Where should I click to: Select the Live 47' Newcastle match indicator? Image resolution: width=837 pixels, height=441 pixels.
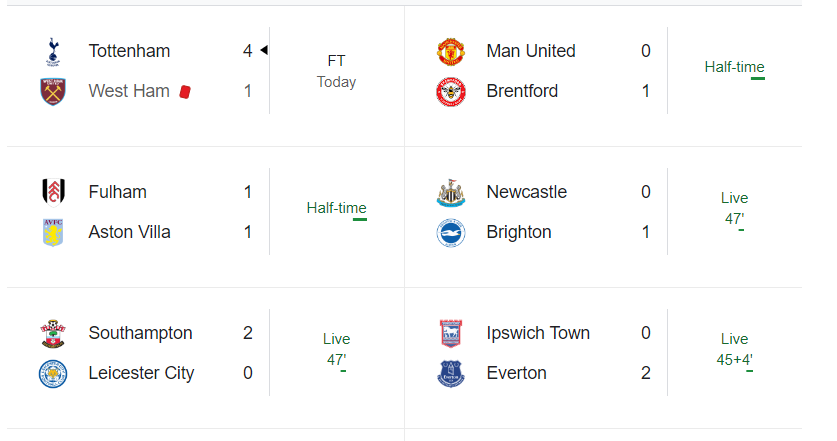(734, 208)
